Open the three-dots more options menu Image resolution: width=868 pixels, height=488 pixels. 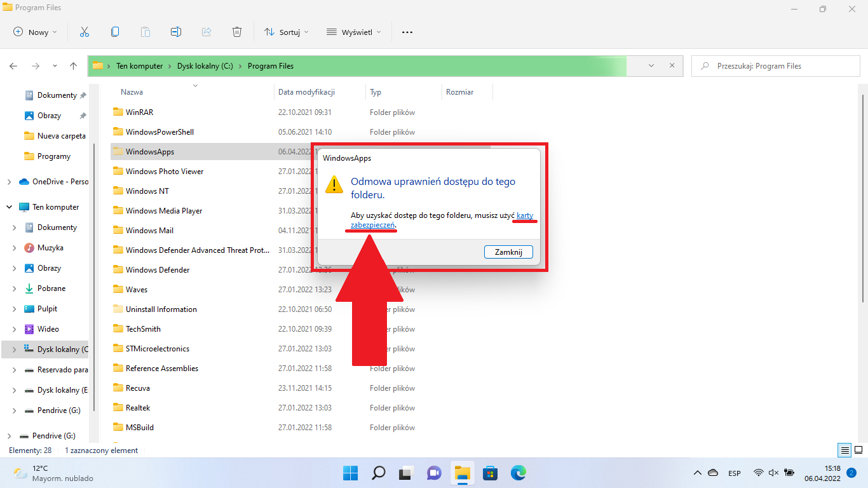coord(407,32)
